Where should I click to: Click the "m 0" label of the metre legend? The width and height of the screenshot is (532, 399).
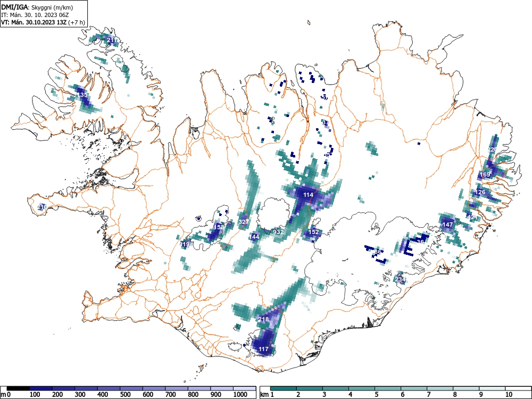(6, 395)
